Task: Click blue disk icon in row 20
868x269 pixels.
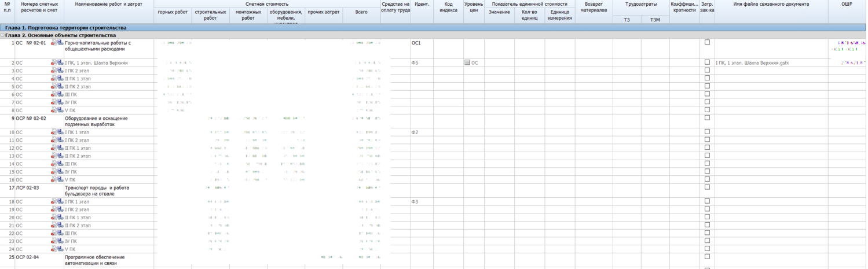Action: pyautogui.click(x=61, y=217)
